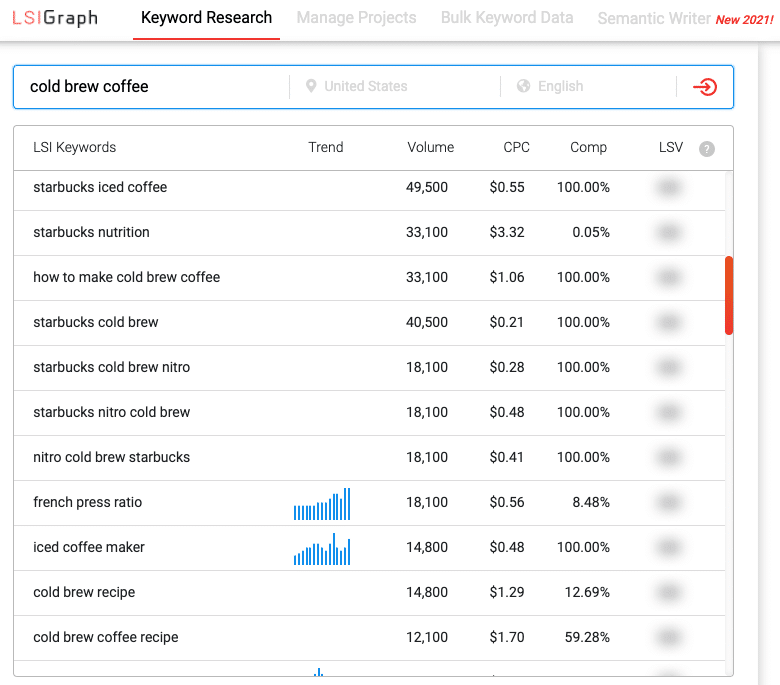Click the 'cold brew coffee' keyword input
Viewport: 780px width, 685px height.
coord(152,87)
